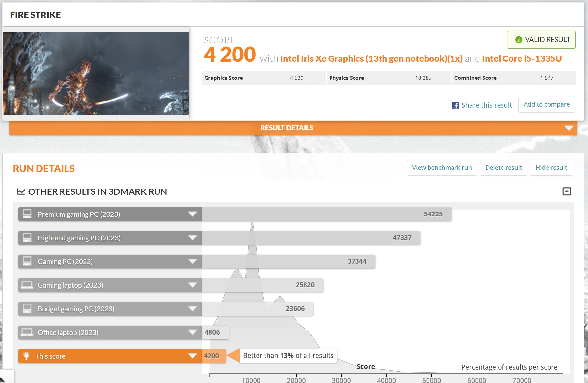Open the Intel Core i5-1335U link

click(522, 59)
